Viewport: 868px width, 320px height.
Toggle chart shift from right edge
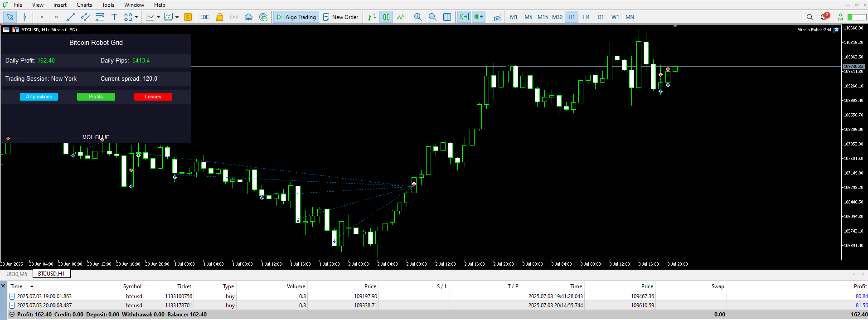(x=479, y=17)
